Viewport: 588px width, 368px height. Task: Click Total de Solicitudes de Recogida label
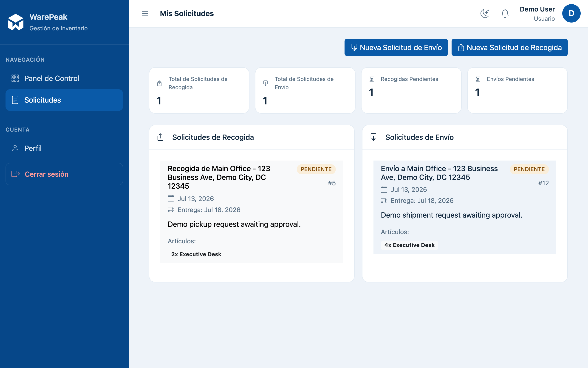198,83
